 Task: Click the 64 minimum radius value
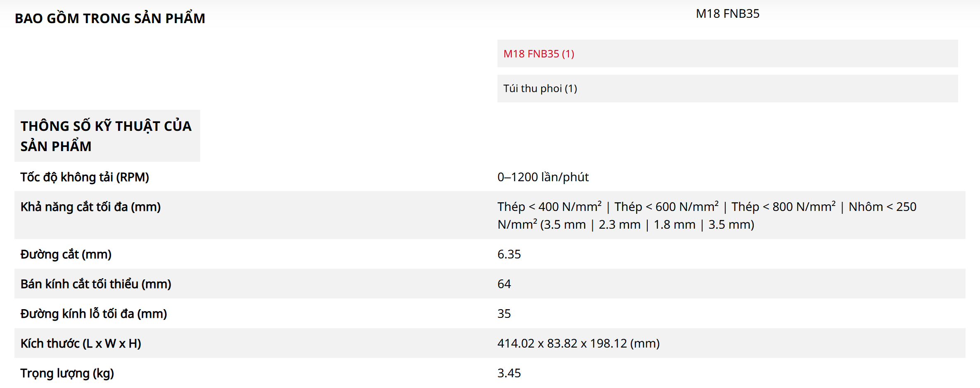click(x=504, y=284)
